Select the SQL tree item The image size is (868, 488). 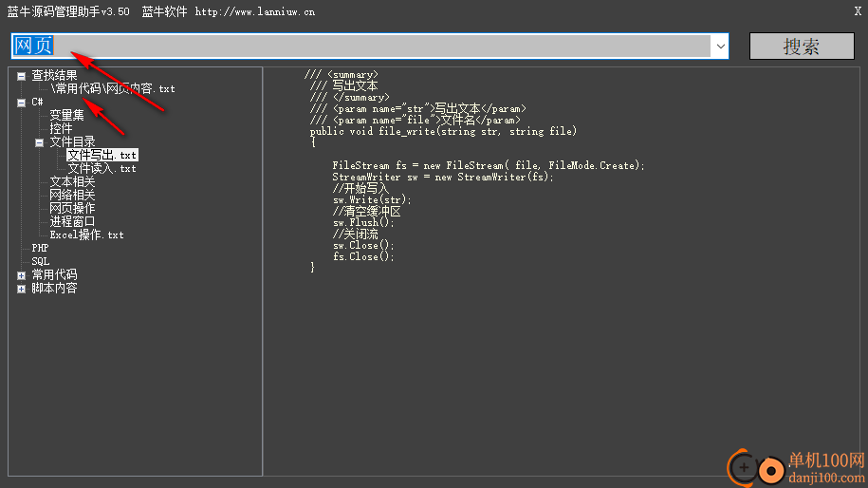(41, 261)
